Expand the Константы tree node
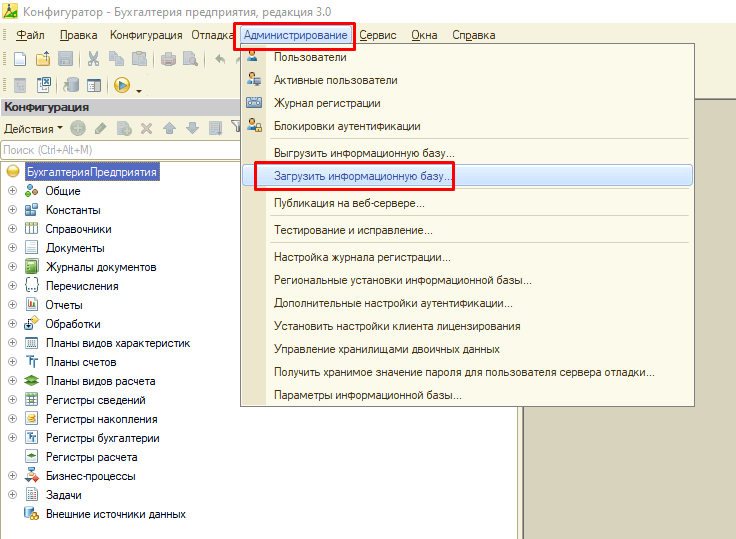Screen dimensions: 736x539 [13, 209]
